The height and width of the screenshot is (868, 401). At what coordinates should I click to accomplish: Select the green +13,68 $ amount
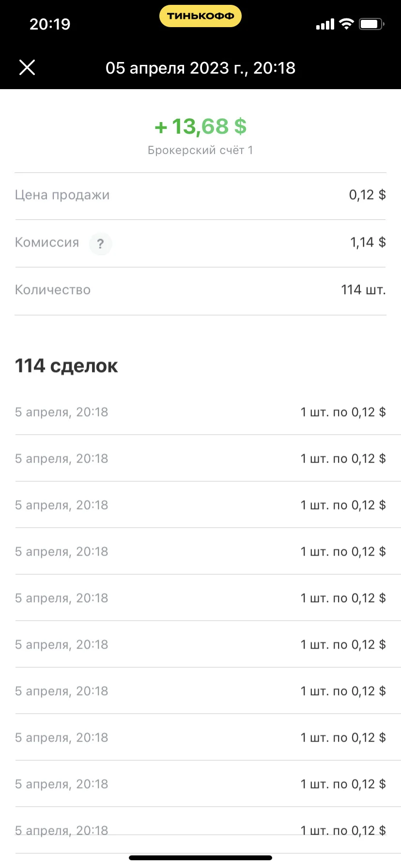[x=200, y=126]
